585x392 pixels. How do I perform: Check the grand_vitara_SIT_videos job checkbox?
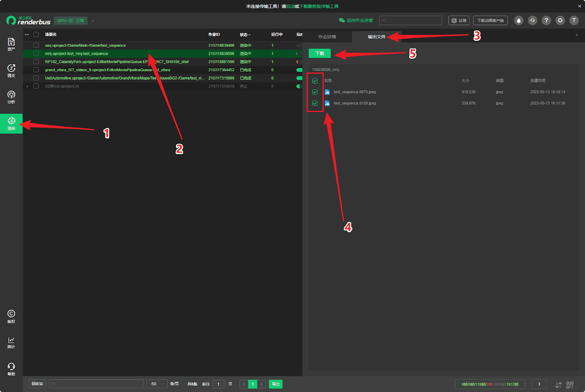36,70
